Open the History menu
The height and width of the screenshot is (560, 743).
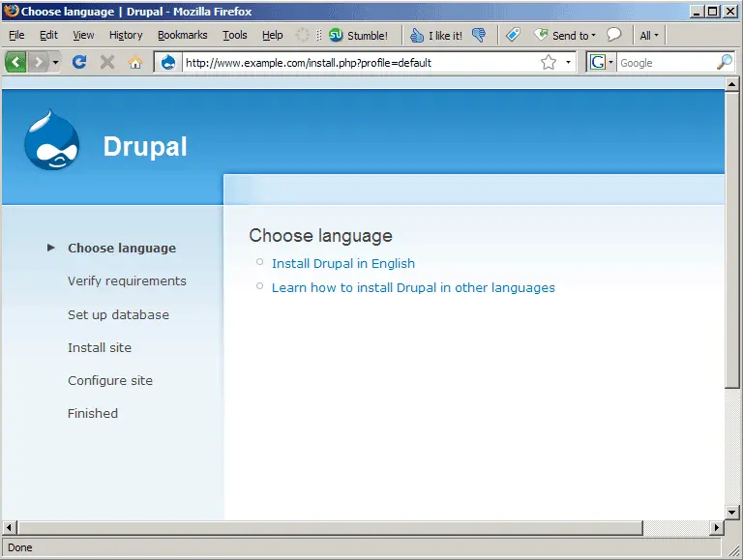click(126, 35)
